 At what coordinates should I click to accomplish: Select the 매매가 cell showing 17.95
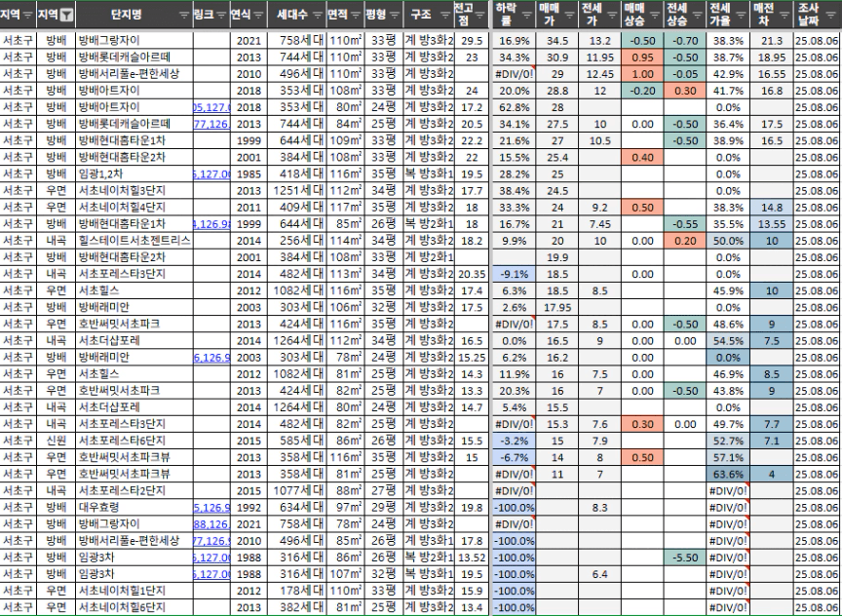(557, 307)
